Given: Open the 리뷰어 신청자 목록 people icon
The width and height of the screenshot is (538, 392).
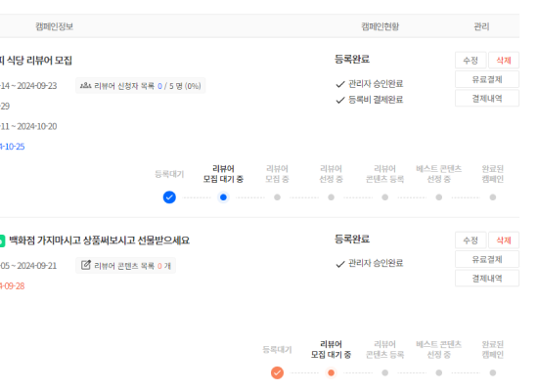Looking at the screenshot, I should coord(85,86).
